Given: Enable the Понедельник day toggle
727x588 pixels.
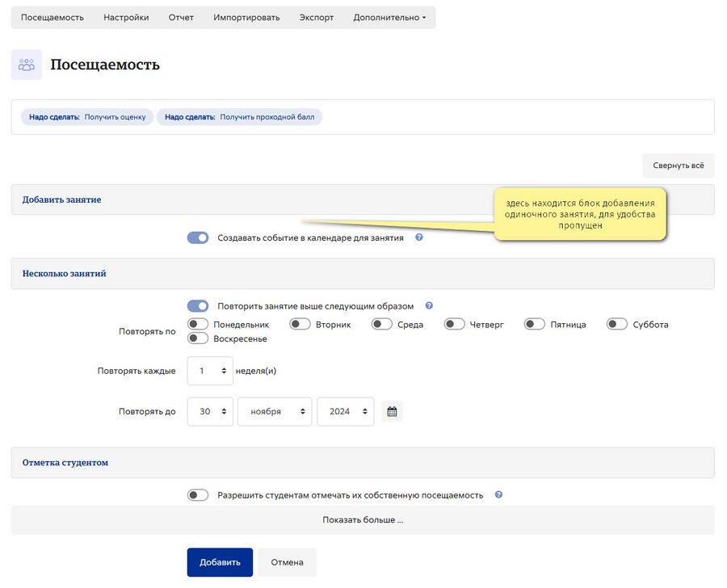Looking at the screenshot, I should pos(198,324).
